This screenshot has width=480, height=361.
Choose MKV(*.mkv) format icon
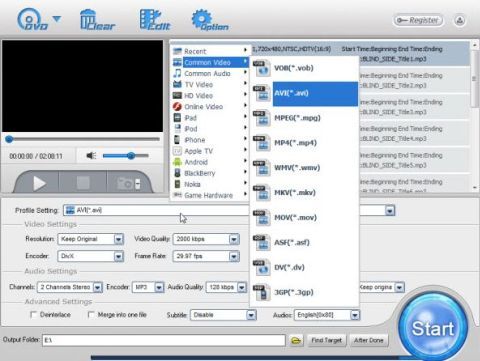[x=262, y=193]
